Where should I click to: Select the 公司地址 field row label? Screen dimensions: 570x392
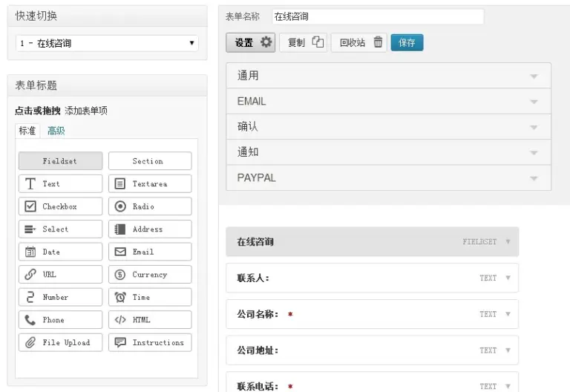258,350
